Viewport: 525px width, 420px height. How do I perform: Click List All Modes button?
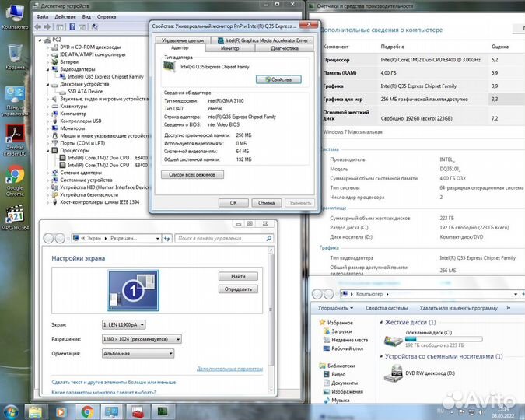[x=192, y=174]
